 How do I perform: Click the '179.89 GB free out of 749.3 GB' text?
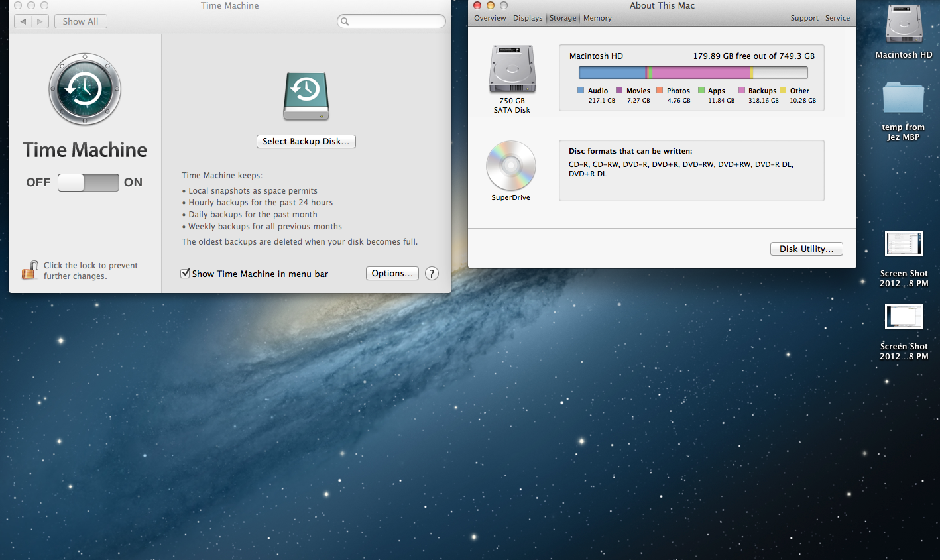pos(754,56)
